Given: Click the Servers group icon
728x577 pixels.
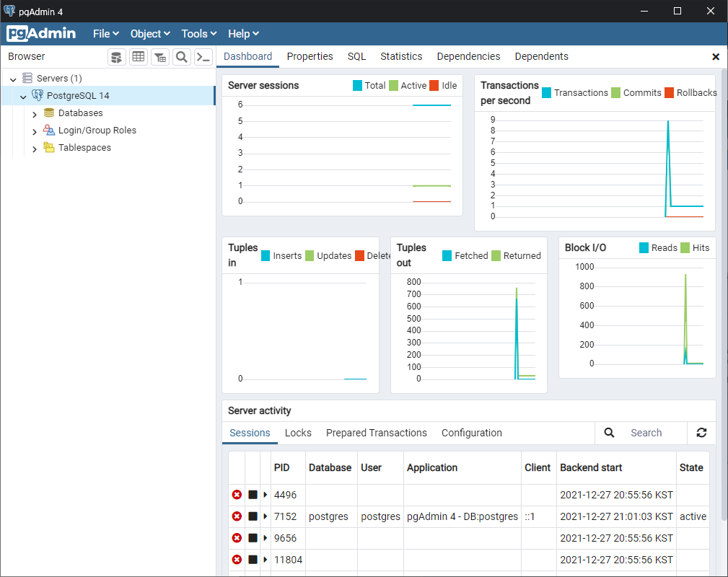Looking at the screenshot, I should [27, 77].
